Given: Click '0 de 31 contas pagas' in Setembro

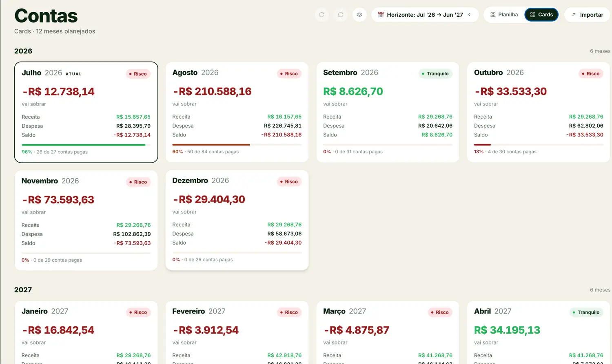Looking at the screenshot, I should tap(359, 152).
